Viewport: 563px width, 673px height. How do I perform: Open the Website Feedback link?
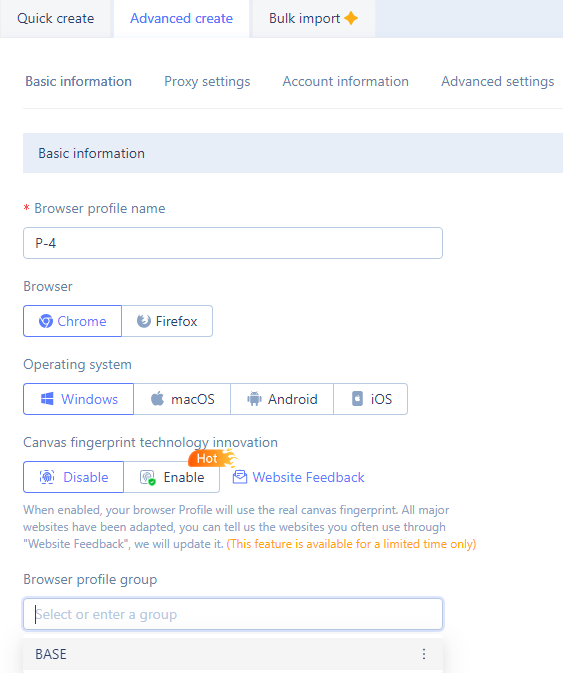(x=308, y=477)
